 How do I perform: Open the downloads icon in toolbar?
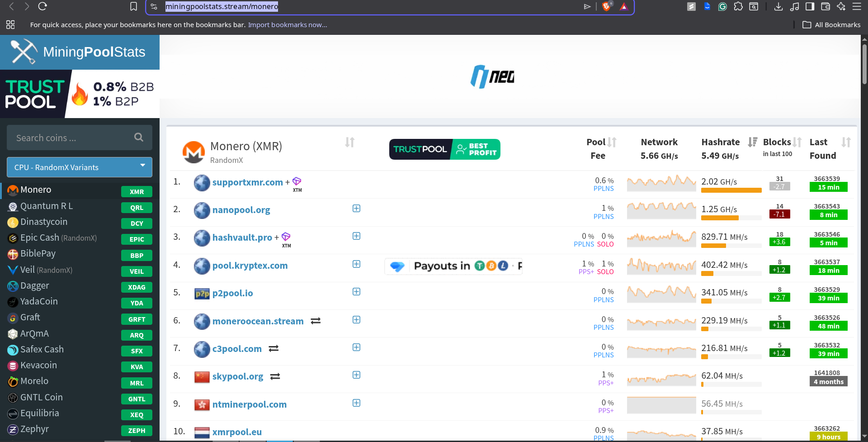tap(778, 6)
